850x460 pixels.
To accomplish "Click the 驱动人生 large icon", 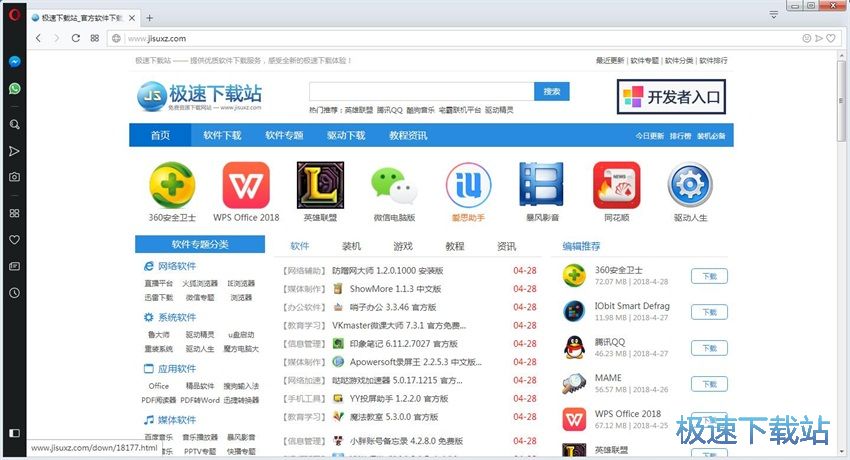I will [x=690, y=185].
